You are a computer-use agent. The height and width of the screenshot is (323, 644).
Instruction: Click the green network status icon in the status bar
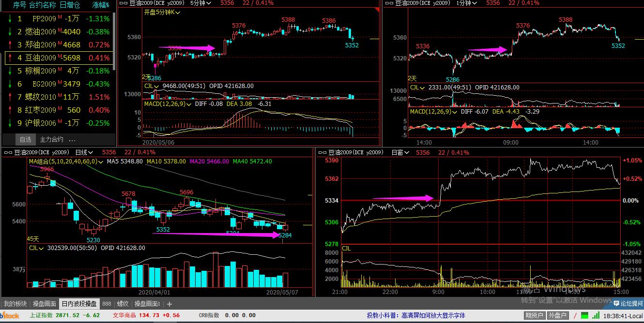coord(584,316)
